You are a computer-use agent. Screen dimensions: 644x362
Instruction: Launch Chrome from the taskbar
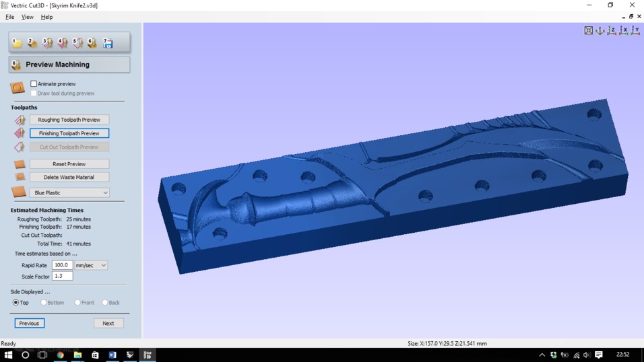tap(61, 355)
